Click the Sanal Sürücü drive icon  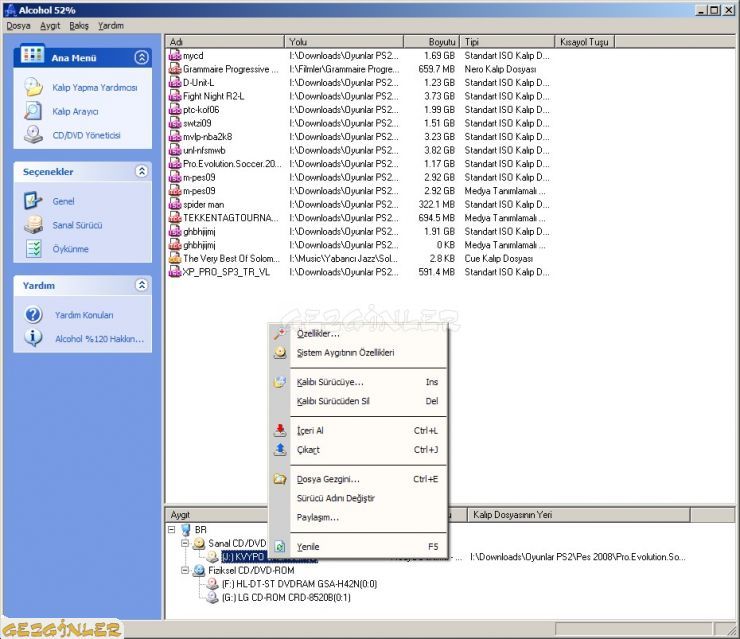(x=34, y=225)
